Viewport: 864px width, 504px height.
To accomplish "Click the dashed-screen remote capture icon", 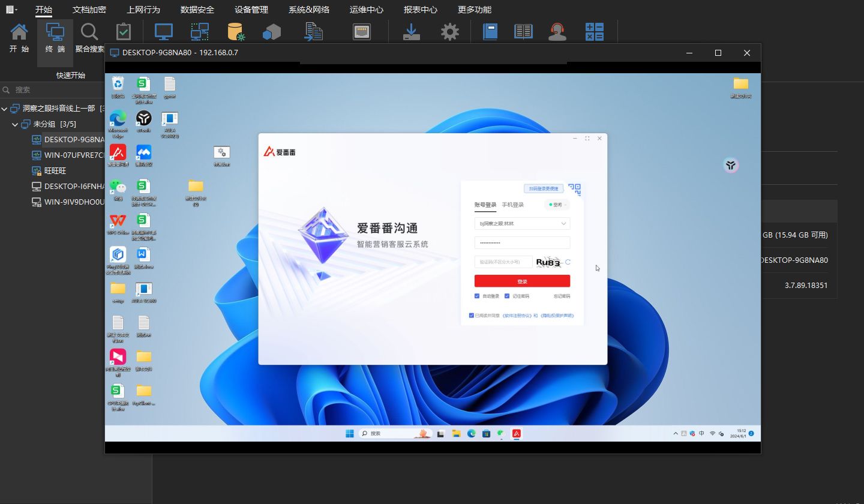I will pyautogui.click(x=200, y=32).
